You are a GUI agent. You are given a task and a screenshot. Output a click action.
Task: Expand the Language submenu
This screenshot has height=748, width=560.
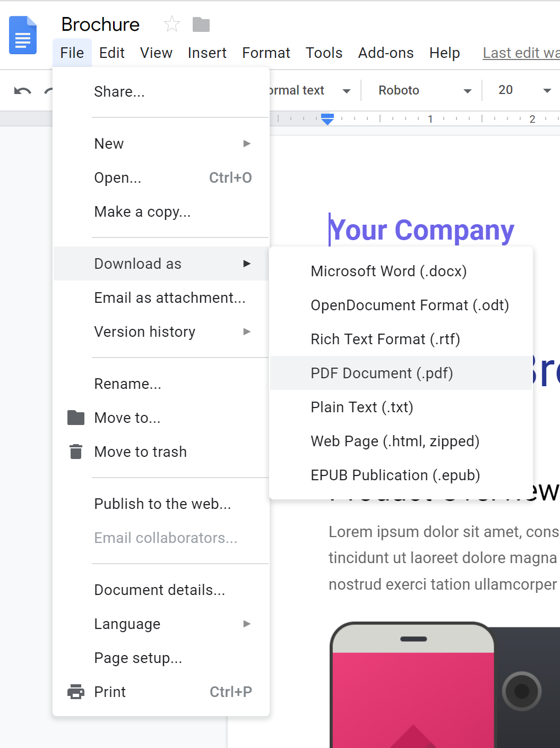[x=172, y=624]
